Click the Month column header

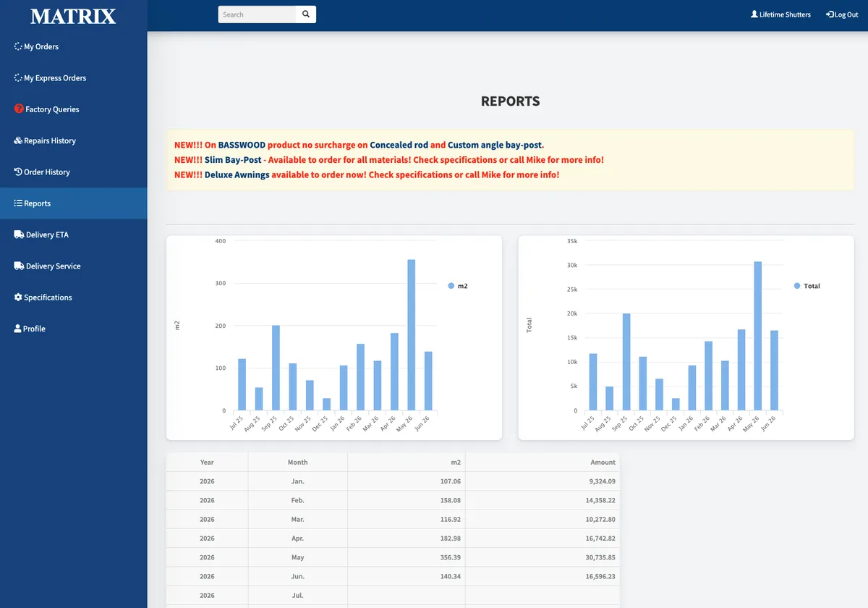point(298,462)
